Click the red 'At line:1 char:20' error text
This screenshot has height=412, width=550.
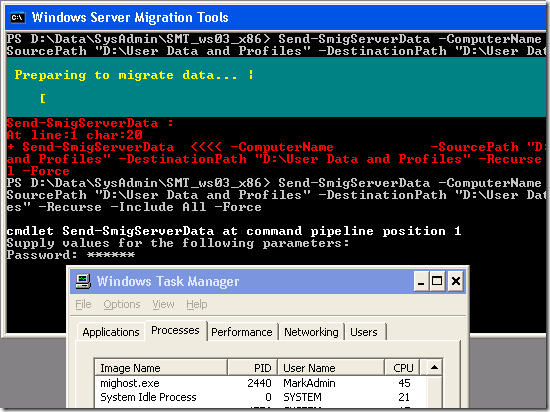[x=75, y=135]
